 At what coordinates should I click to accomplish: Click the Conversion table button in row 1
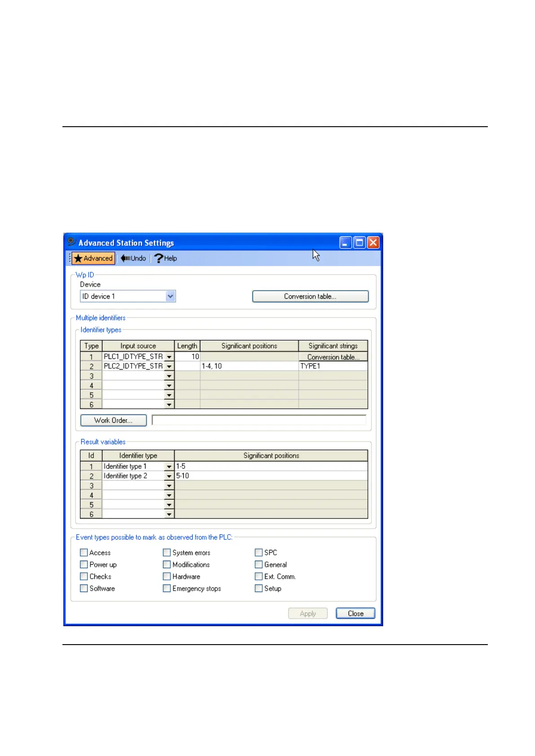(x=333, y=357)
